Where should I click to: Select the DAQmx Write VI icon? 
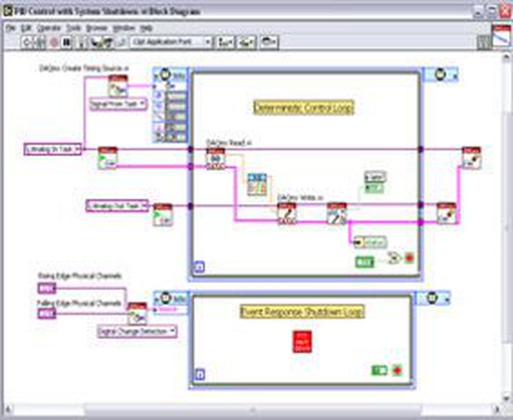point(287,213)
